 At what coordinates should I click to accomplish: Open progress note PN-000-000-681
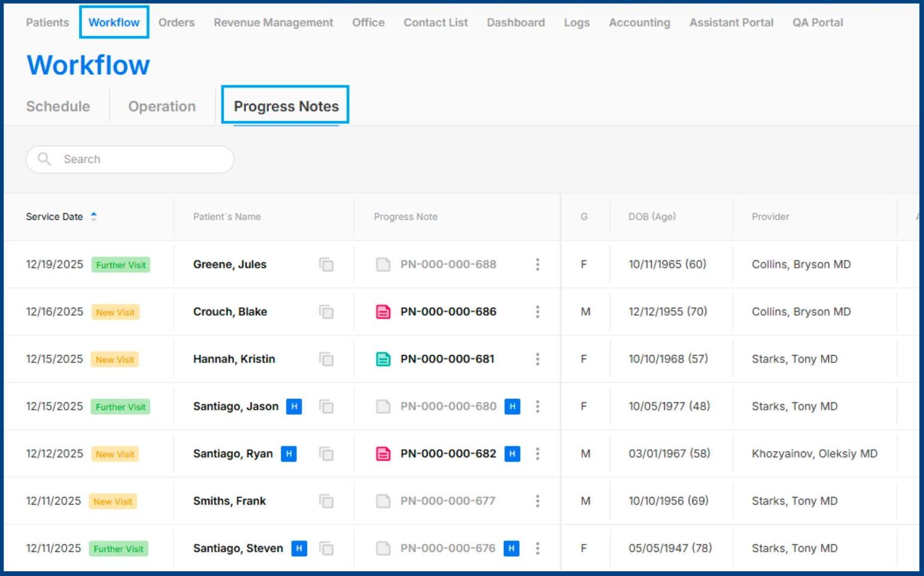[x=447, y=359]
